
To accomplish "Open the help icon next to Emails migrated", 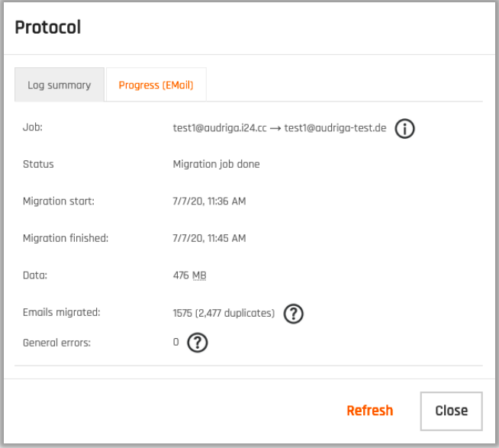I will 293,313.
